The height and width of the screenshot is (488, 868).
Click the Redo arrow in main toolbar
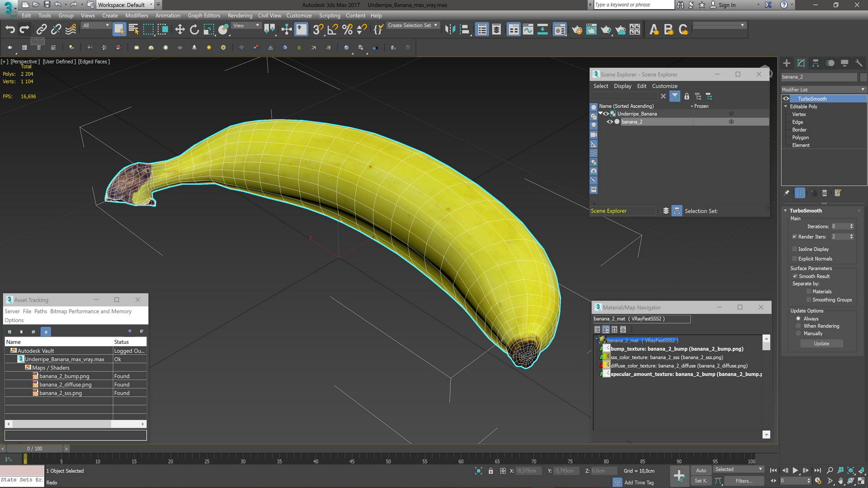[x=24, y=30]
